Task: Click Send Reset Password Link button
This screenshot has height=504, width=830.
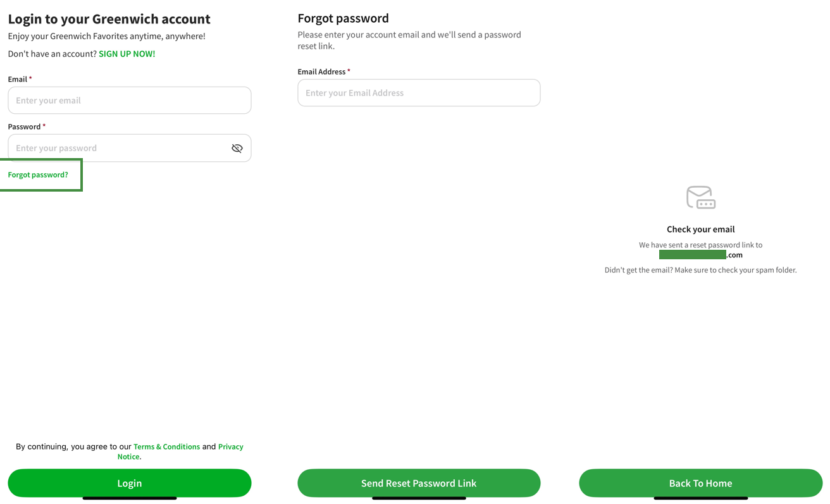Action: [419, 483]
